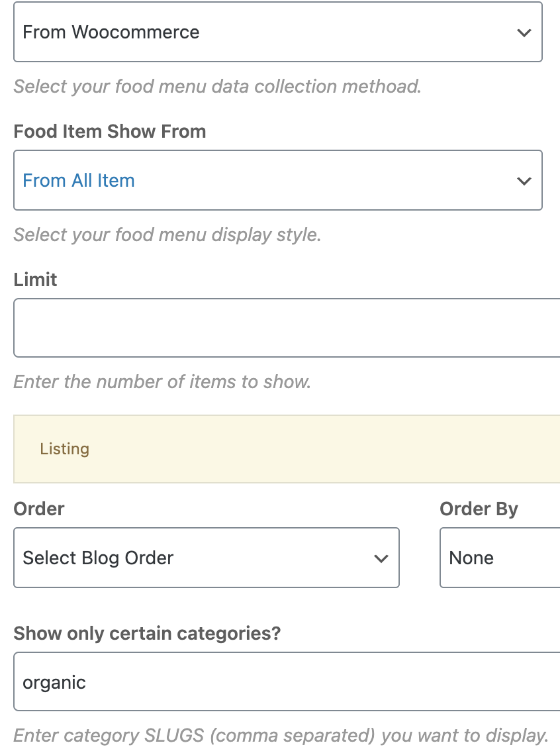This screenshot has height=751, width=560.
Task: Click the 'Order' field label
Action: [39, 509]
